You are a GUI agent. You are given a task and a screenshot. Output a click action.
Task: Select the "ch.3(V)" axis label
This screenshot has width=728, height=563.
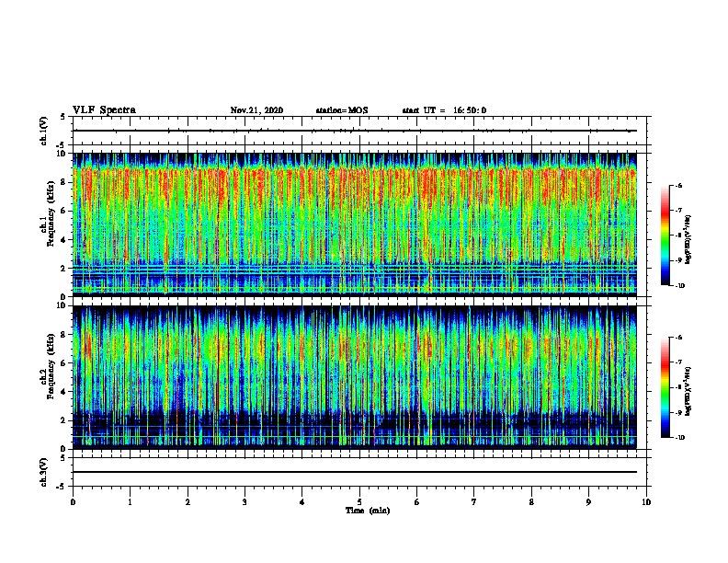click(44, 472)
